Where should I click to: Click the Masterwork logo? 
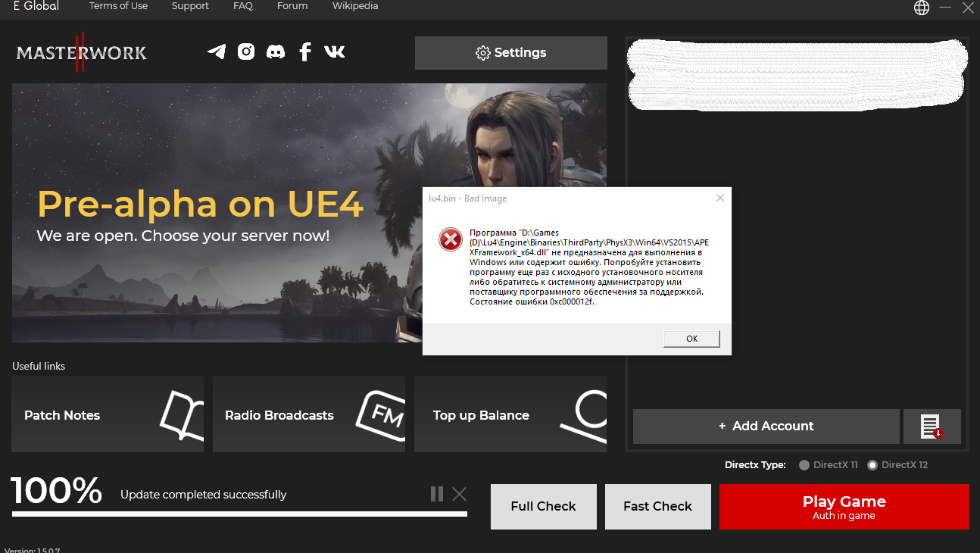pos(82,52)
